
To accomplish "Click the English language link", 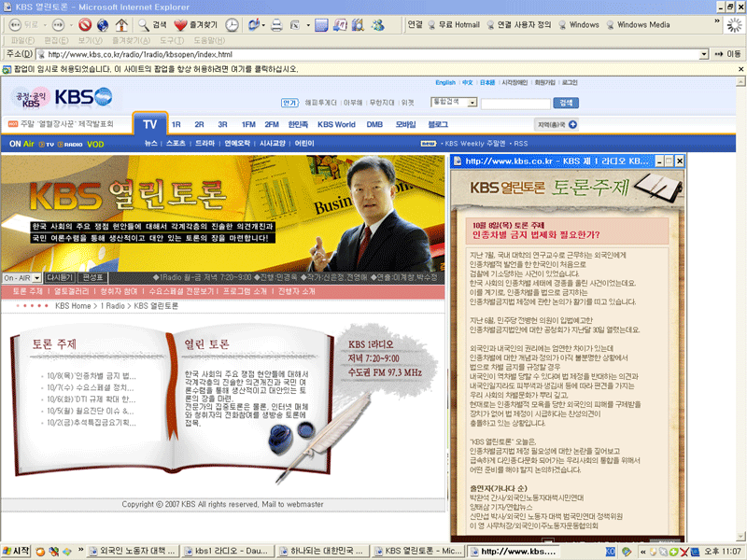I will point(445,82).
